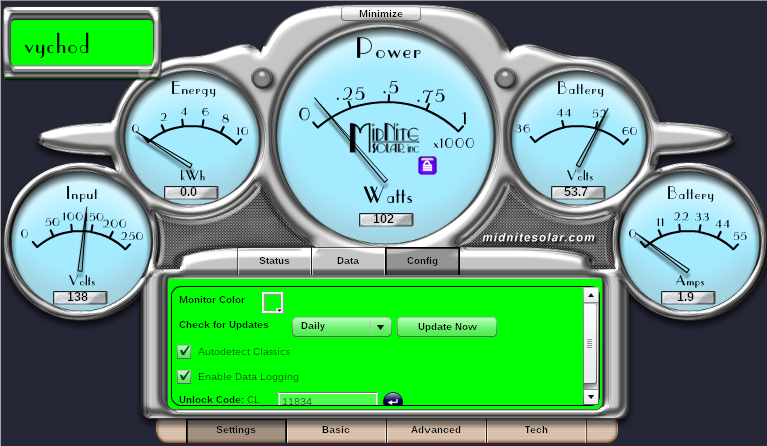Viewport: 767px width, 446px height.
Task: Click the scrollbar down arrow in config panel
Action: point(590,397)
